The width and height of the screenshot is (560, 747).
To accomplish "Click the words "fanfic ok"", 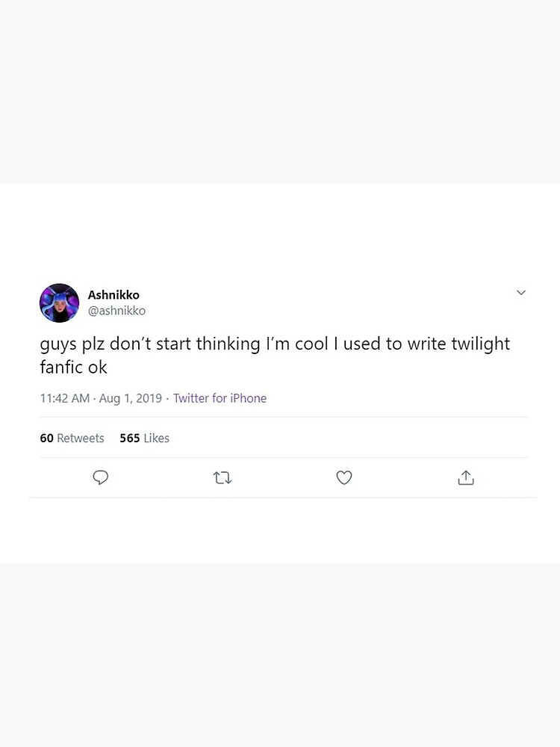I will (x=73, y=368).
